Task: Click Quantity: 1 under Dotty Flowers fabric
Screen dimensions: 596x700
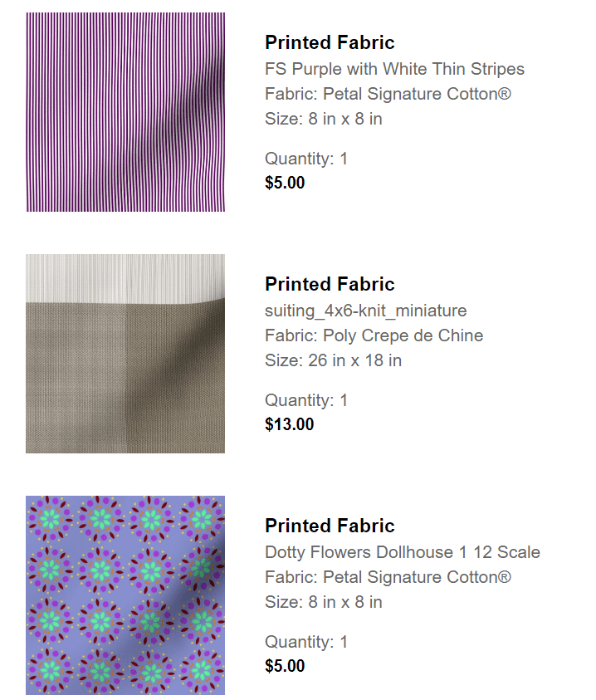Action: click(306, 642)
